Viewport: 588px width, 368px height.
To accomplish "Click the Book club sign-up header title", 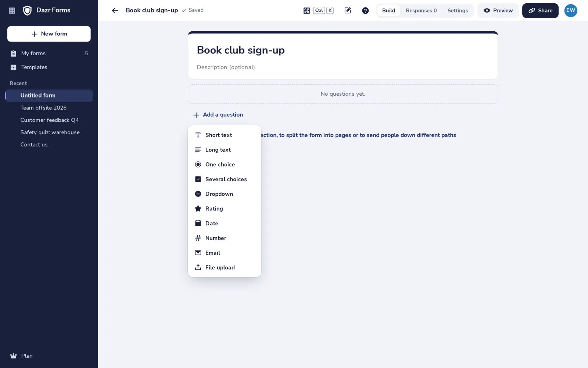I will pos(152,10).
